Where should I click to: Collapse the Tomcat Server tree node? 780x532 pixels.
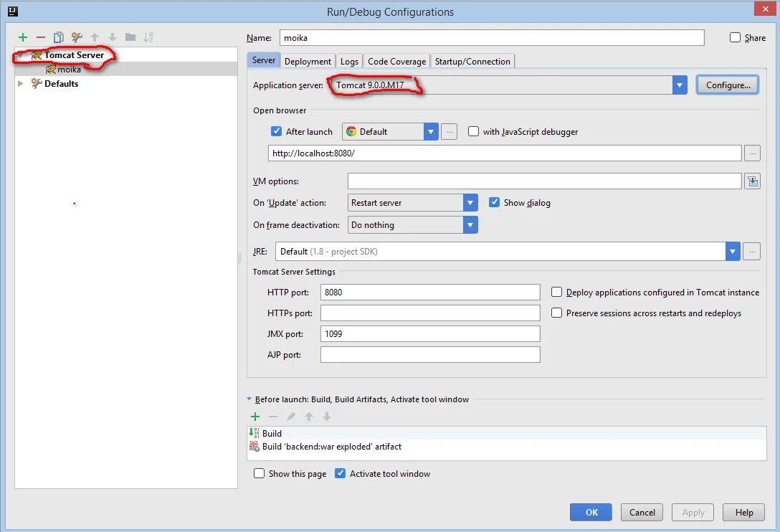tap(20, 55)
